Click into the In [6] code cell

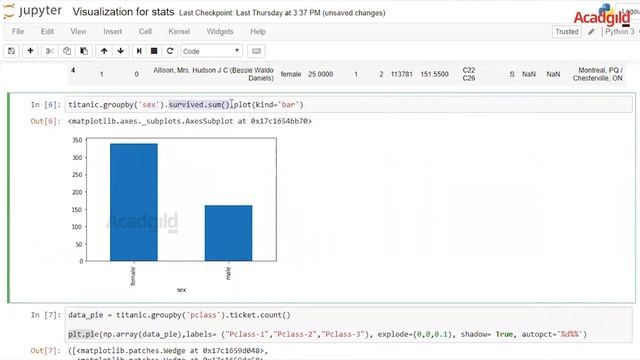(x=348, y=105)
